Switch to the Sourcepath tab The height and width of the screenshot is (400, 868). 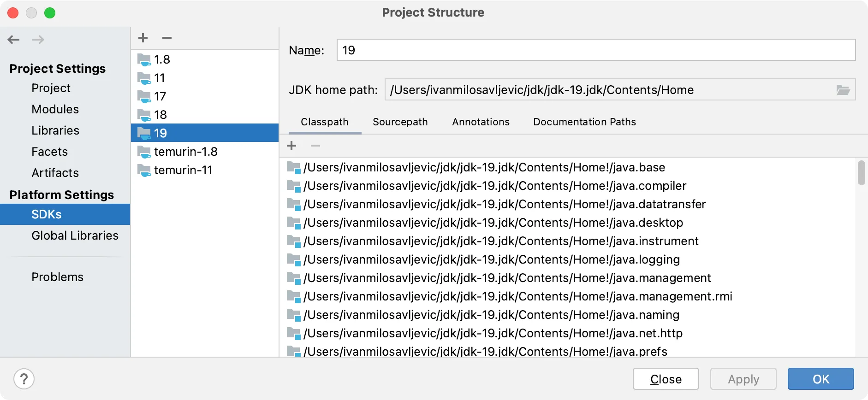[400, 122]
